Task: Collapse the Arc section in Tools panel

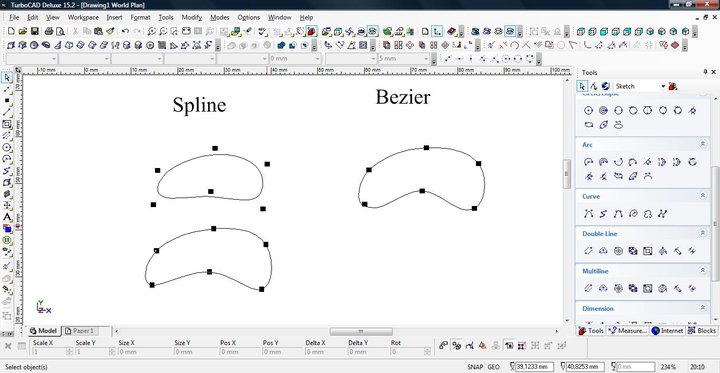Action: click(x=703, y=144)
